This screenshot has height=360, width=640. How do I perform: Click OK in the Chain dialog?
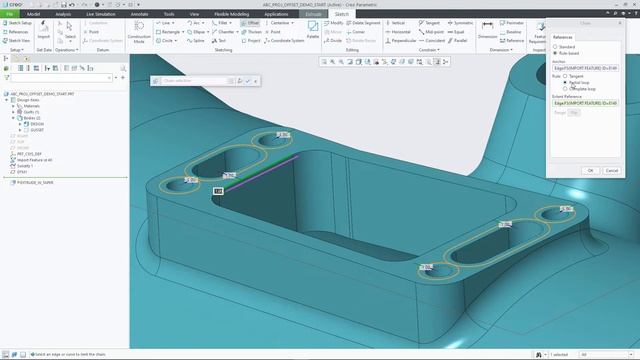click(591, 171)
